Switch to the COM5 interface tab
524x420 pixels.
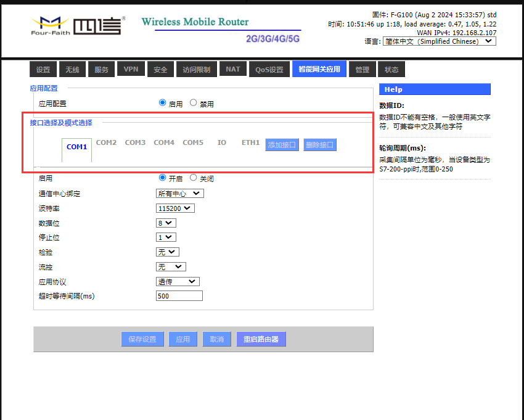click(x=193, y=142)
